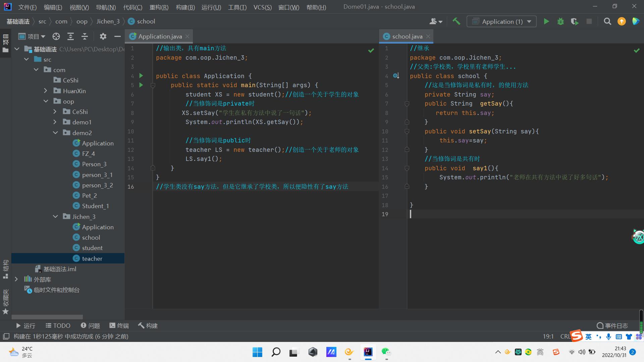Click Select Opened File target icon
Image resolution: width=644 pixels, height=362 pixels.
(56, 36)
